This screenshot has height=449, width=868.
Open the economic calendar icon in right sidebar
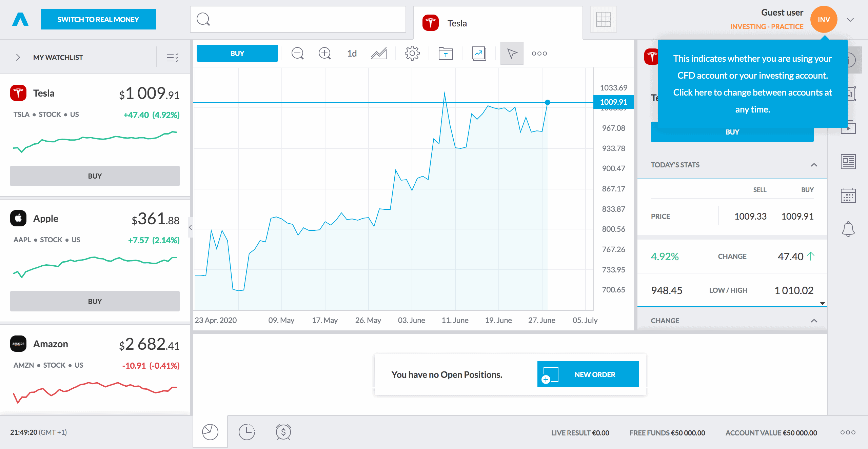[x=848, y=196]
